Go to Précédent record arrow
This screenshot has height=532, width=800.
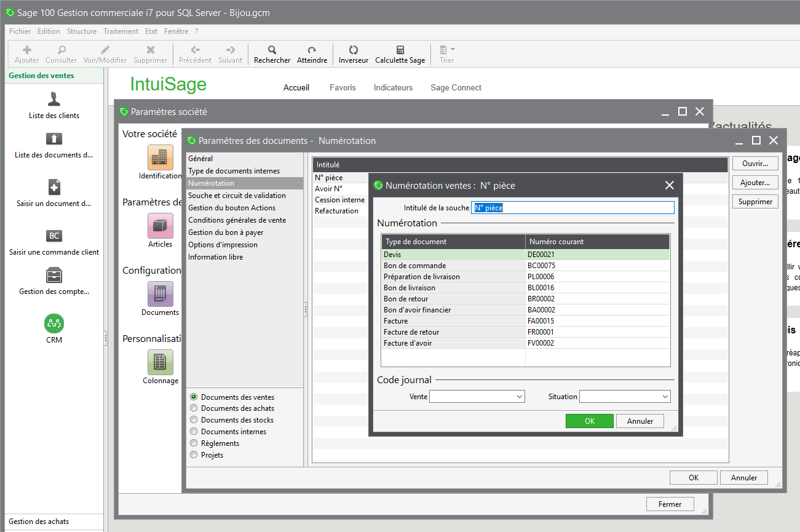coord(196,50)
